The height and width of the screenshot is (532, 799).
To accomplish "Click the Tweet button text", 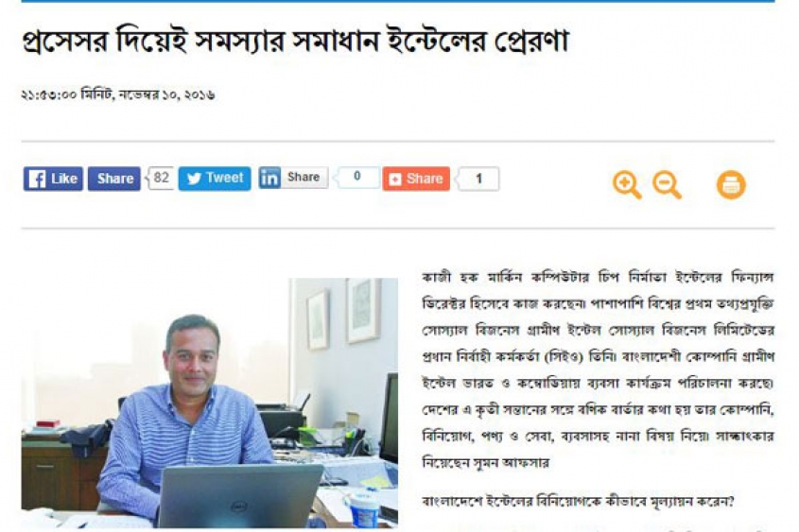I will tap(225, 178).
